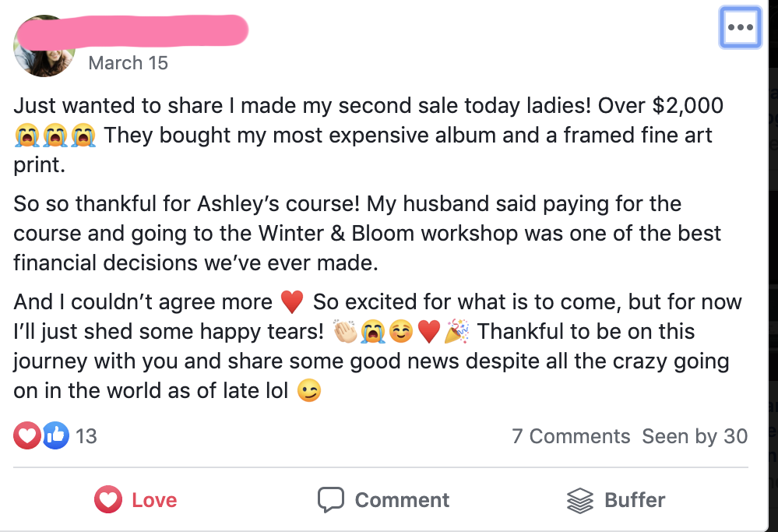This screenshot has width=778, height=532.
Task: Click the red heart after "agree more"
Action: coord(291,301)
